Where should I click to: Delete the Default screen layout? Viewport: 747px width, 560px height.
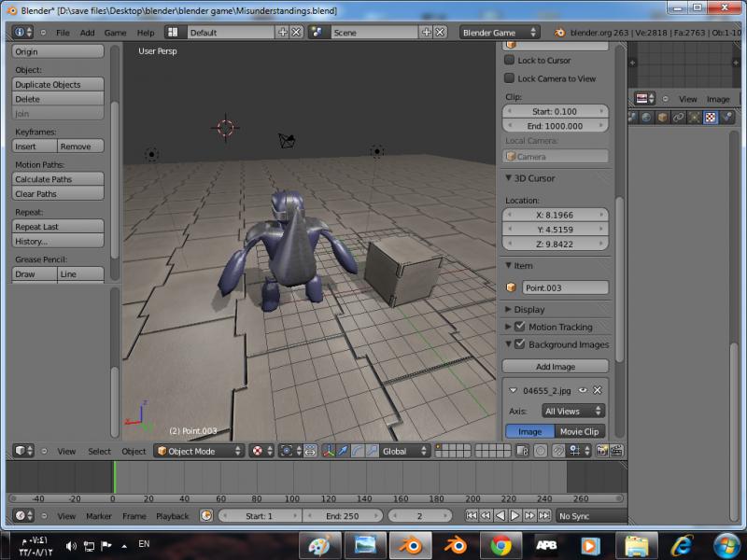click(x=296, y=32)
